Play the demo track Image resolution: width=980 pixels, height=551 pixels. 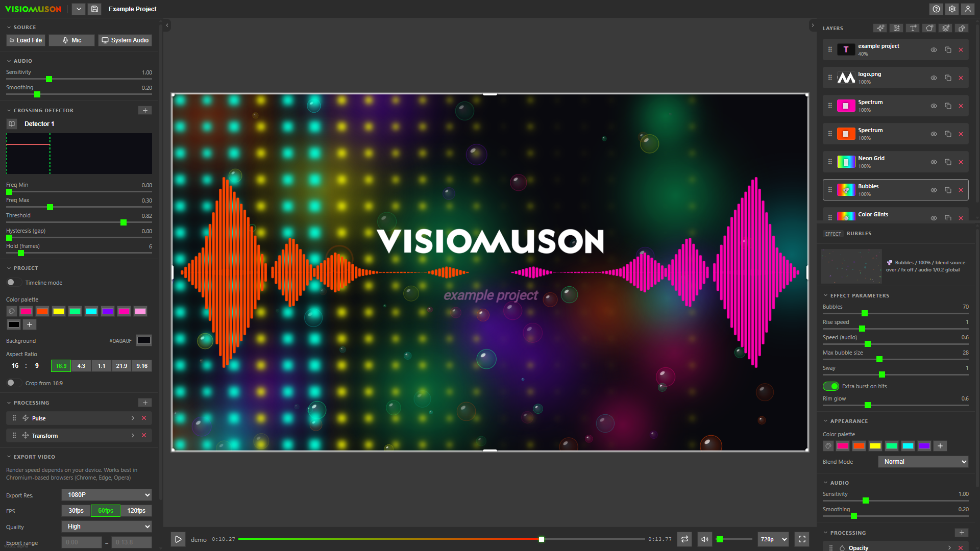coord(178,539)
